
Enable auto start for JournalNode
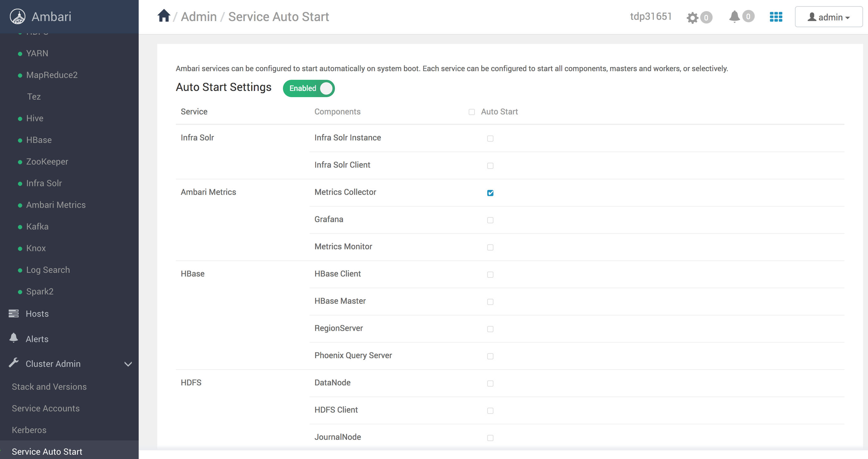point(490,438)
